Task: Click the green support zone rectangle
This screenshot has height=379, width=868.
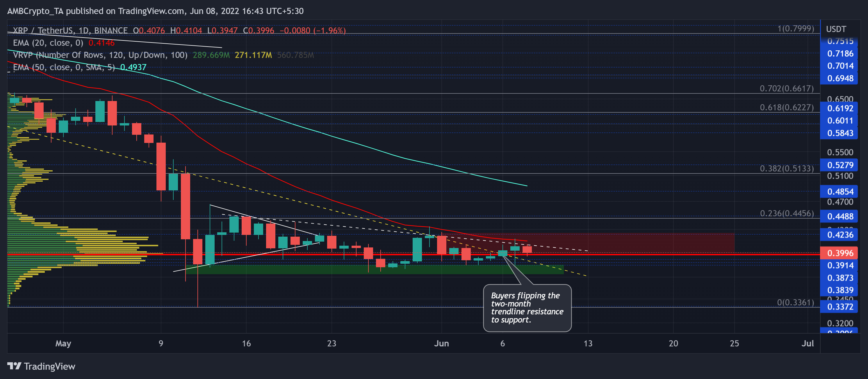Action: click(x=375, y=270)
